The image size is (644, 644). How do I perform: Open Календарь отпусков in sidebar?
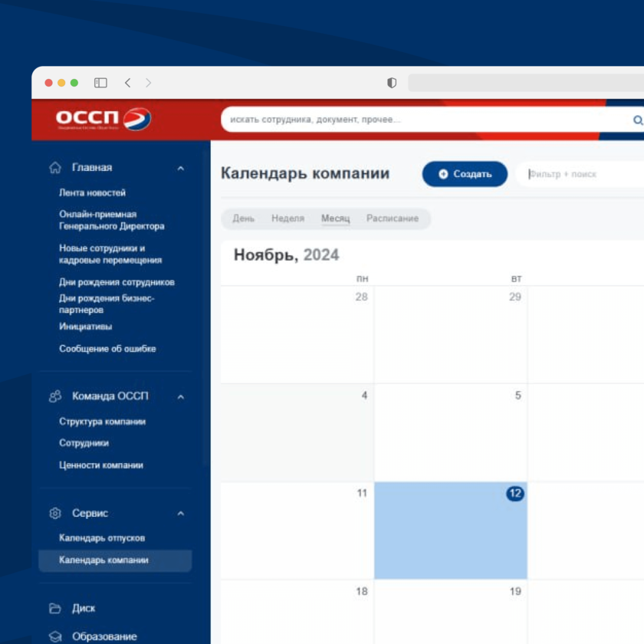click(x=102, y=538)
